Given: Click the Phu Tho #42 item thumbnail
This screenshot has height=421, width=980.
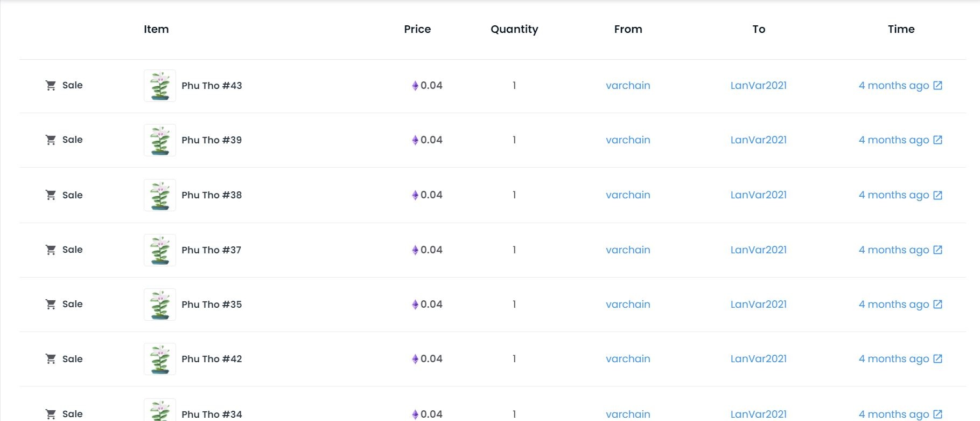Looking at the screenshot, I should coord(160,359).
